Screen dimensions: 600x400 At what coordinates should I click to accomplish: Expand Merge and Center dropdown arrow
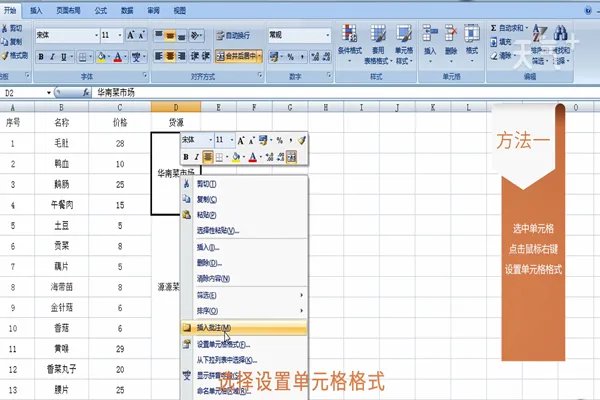(259, 57)
